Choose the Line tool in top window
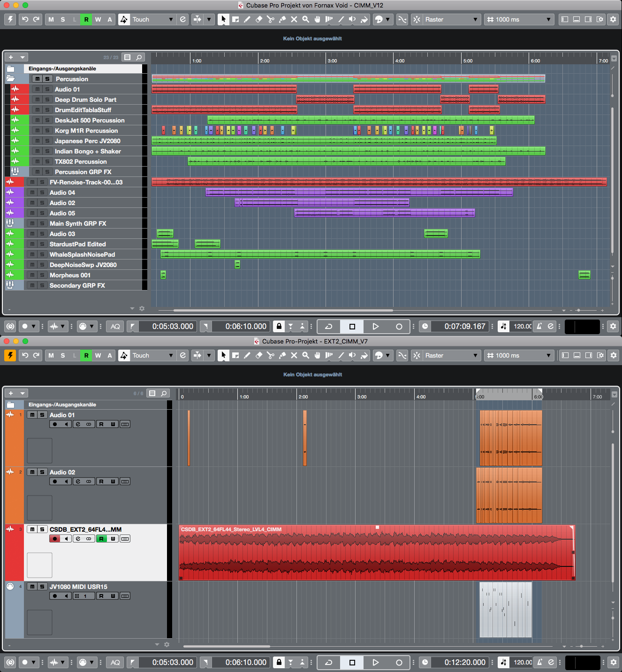 341,19
